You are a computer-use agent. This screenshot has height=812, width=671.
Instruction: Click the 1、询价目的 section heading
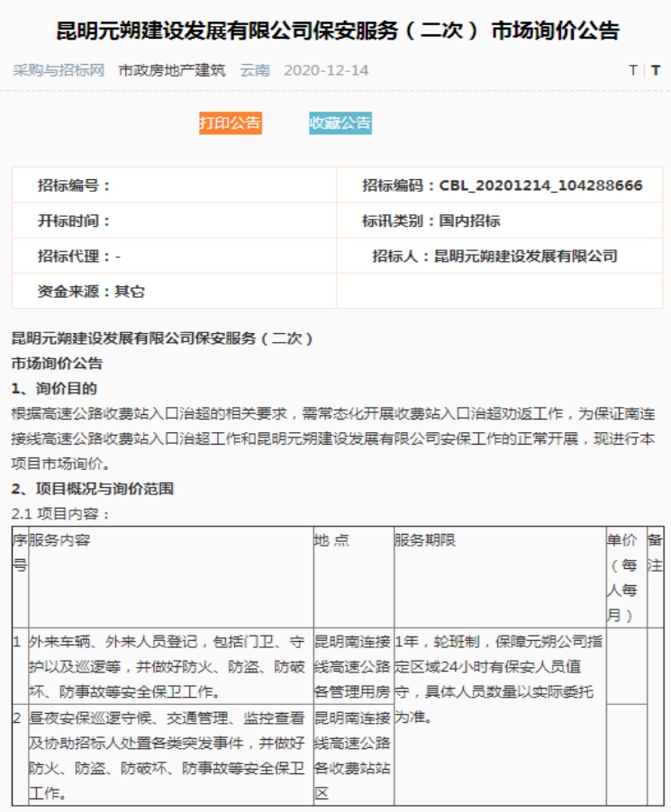coord(54,389)
